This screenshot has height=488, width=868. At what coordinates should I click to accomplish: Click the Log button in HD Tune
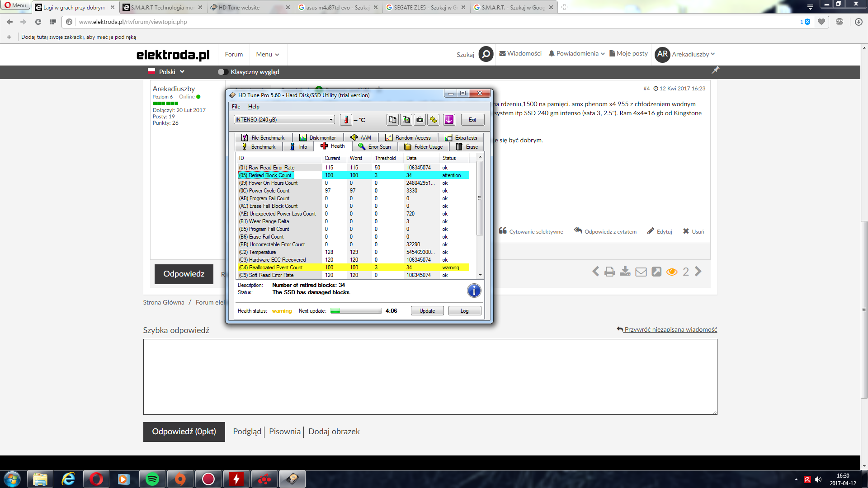[x=465, y=311]
